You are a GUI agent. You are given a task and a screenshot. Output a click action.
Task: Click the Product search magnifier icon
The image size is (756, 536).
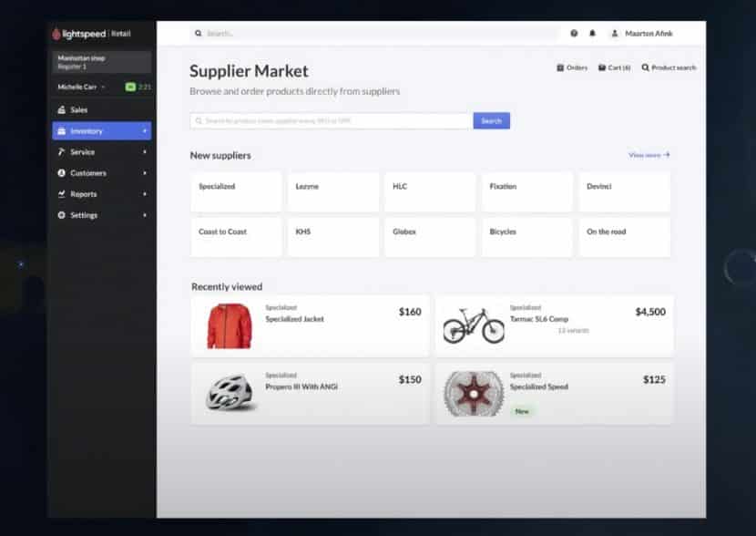pos(645,67)
